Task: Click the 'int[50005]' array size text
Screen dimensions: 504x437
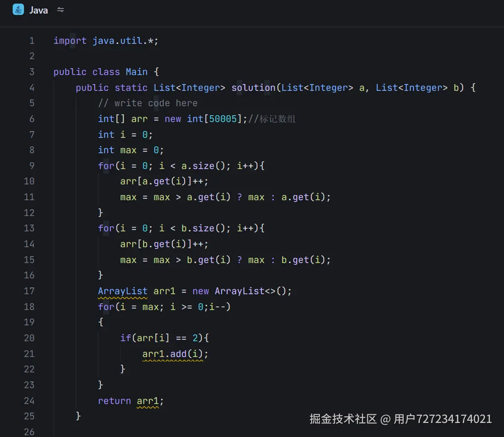Action: click(x=214, y=119)
